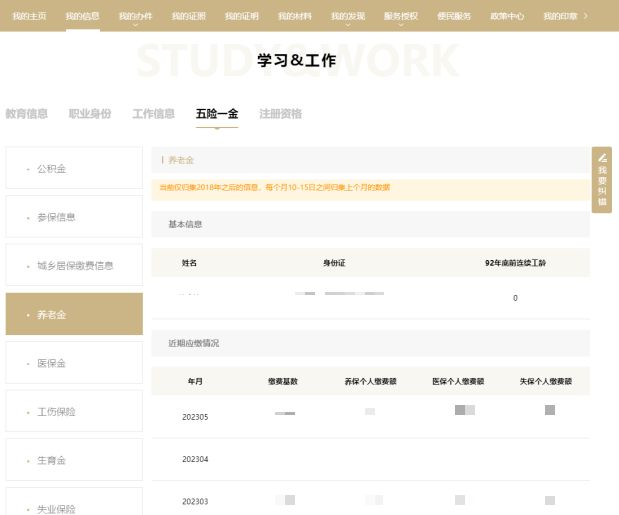Click the orange 2018年 data notice
619x515 pixels.
[x=275, y=187]
